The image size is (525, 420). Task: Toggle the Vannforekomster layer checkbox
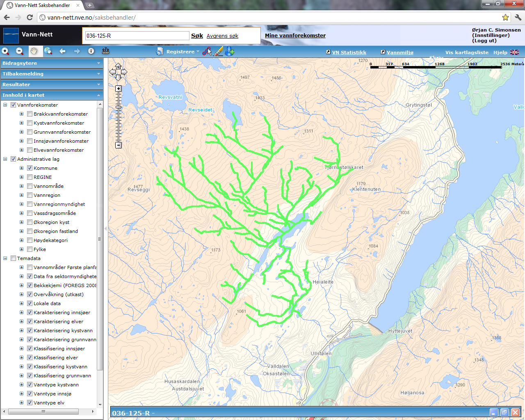click(x=13, y=105)
